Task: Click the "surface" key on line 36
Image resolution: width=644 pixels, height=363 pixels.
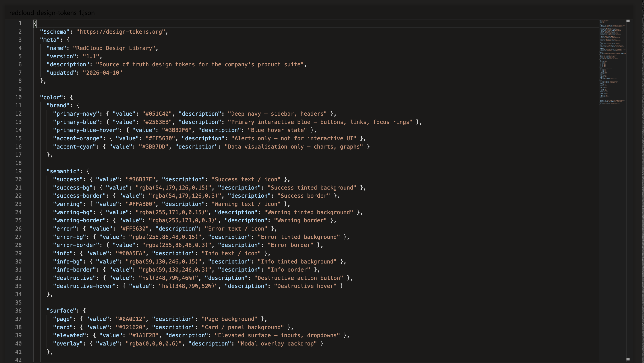Action: click(61, 310)
